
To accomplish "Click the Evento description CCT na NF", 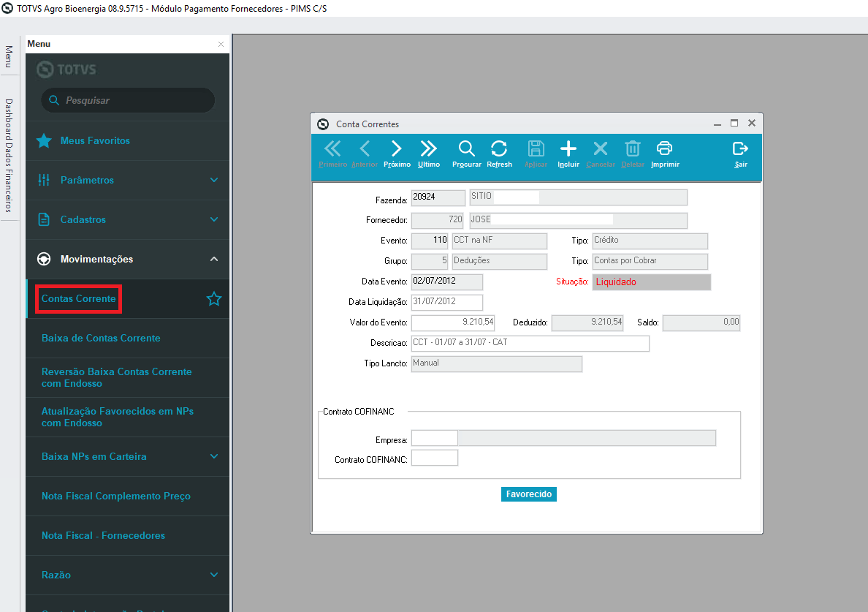I will (x=500, y=241).
